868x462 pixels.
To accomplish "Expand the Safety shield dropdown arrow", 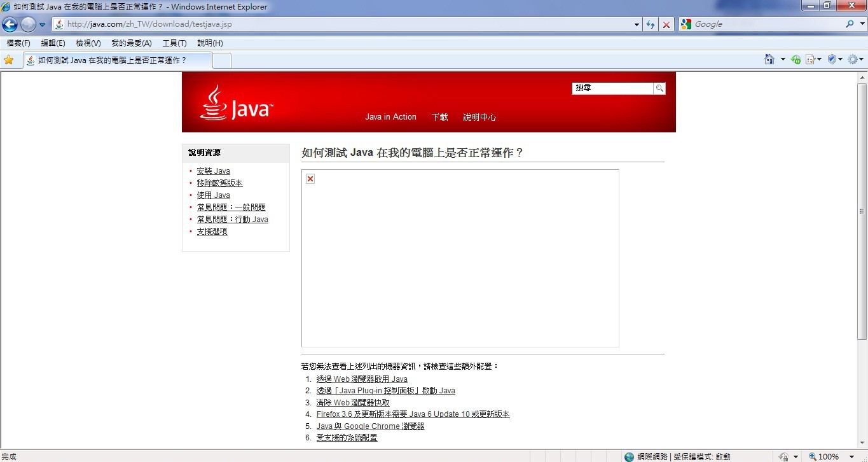I will click(x=840, y=59).
